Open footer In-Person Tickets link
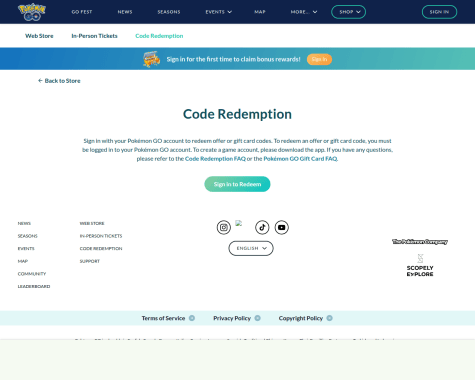Viewport: 475px width, 380px height. [x=101, y=236]
